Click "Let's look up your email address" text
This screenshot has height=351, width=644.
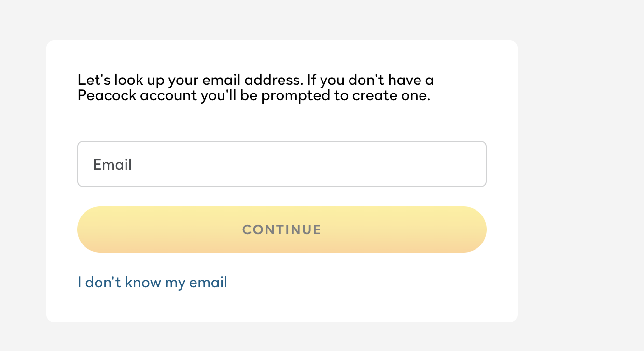190,79
